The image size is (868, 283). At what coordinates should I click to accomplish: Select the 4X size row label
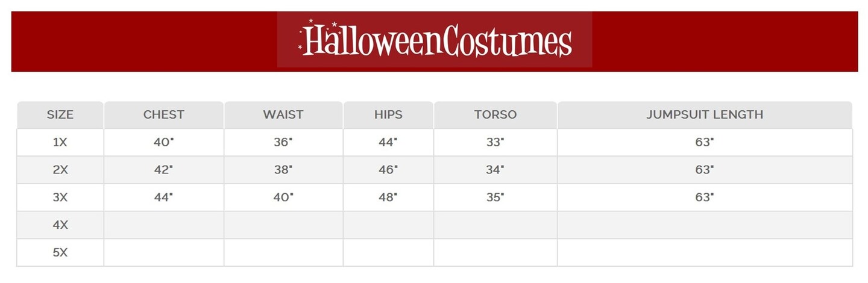click(x=60, y=225)
